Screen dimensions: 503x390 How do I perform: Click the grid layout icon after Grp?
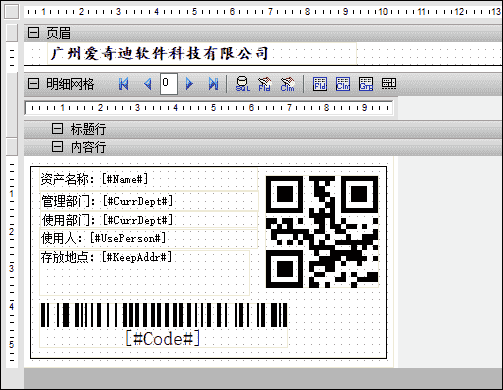[x=389, y=84]
